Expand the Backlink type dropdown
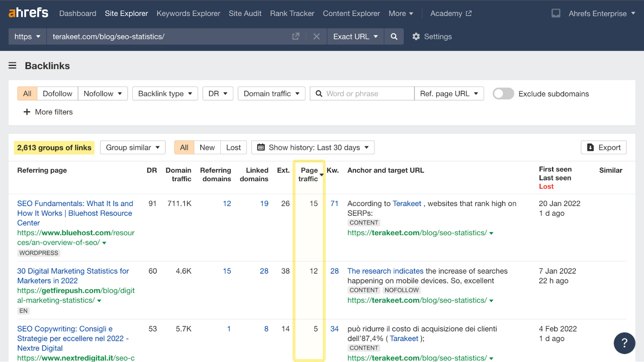The width and height of the screenshot is (644, 362). (165, 94)
